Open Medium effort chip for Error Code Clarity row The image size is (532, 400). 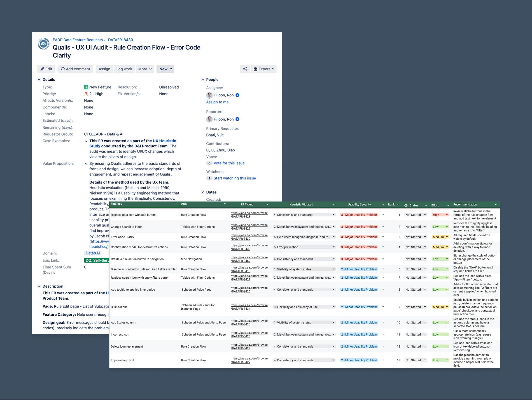[440, 237]
